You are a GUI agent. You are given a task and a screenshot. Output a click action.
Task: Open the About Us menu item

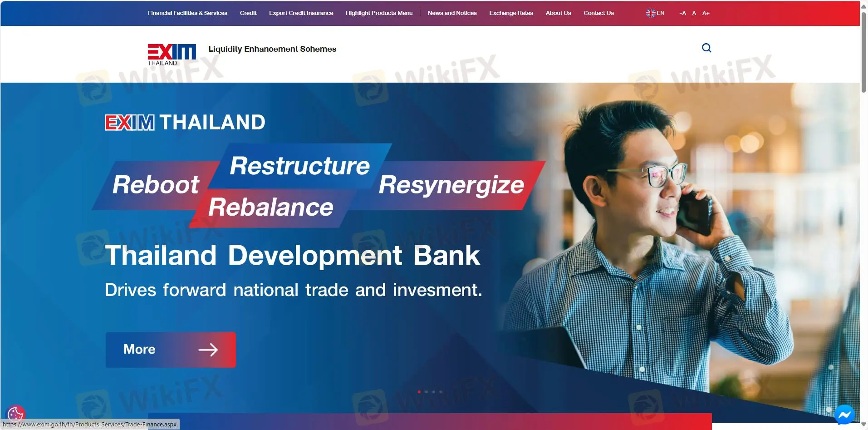point(558,13)
